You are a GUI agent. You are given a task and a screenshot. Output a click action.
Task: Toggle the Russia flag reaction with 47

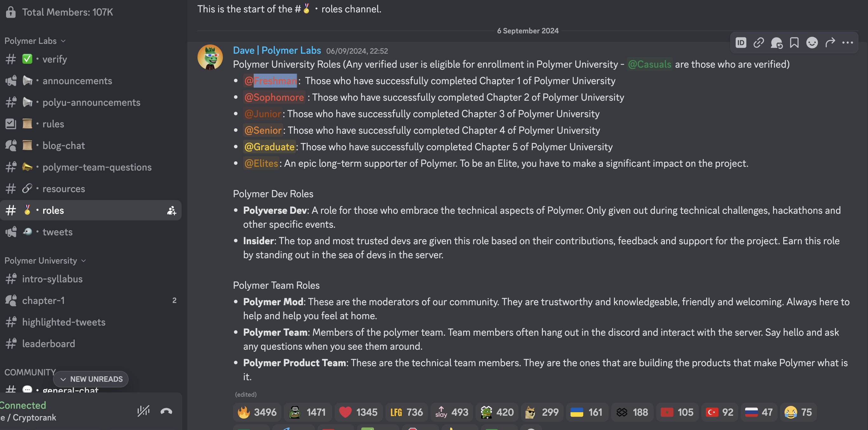coord(759,412)
